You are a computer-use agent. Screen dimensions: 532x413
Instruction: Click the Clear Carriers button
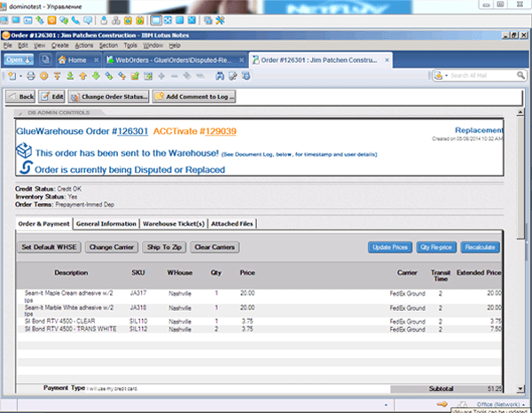(215, 247)
